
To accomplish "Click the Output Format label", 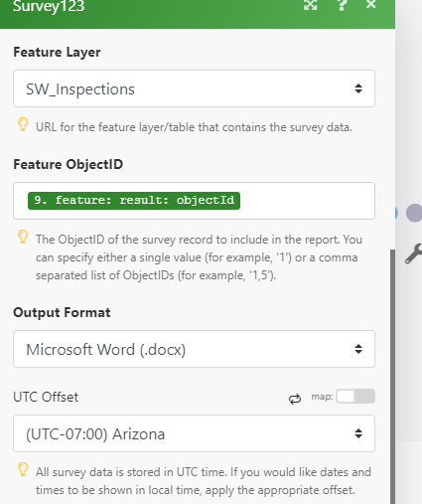I will click(62, 312).
